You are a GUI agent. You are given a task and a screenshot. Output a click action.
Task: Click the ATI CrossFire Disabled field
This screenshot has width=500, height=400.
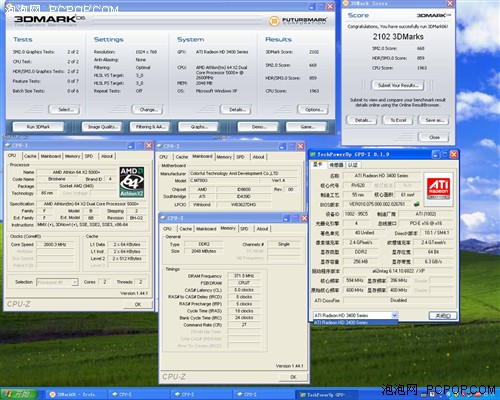(x=398, y=300)
